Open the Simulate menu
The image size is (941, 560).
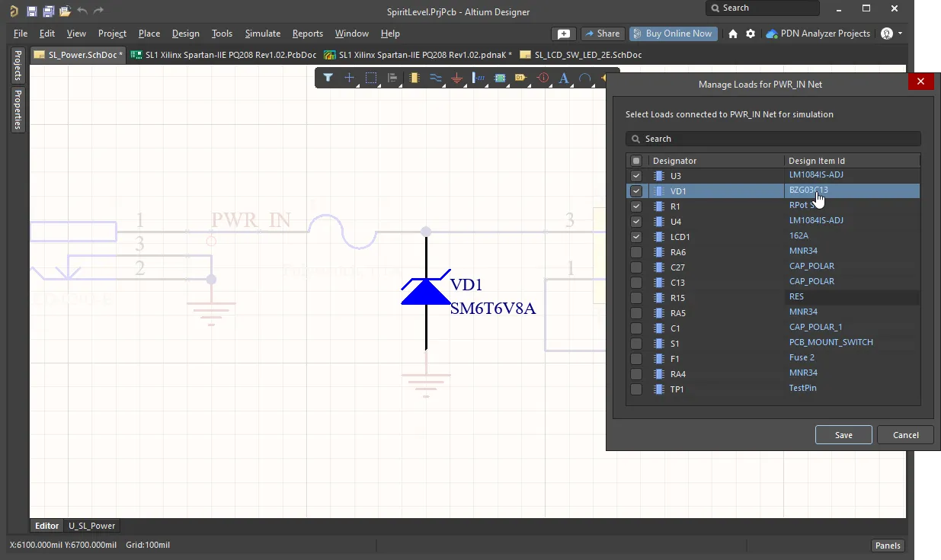click(x=262, y=34)
